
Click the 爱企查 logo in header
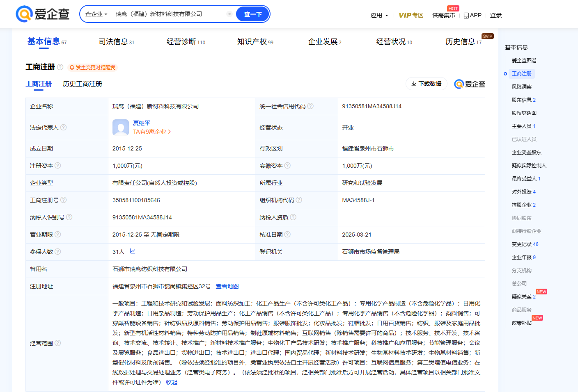coord(43,14)
